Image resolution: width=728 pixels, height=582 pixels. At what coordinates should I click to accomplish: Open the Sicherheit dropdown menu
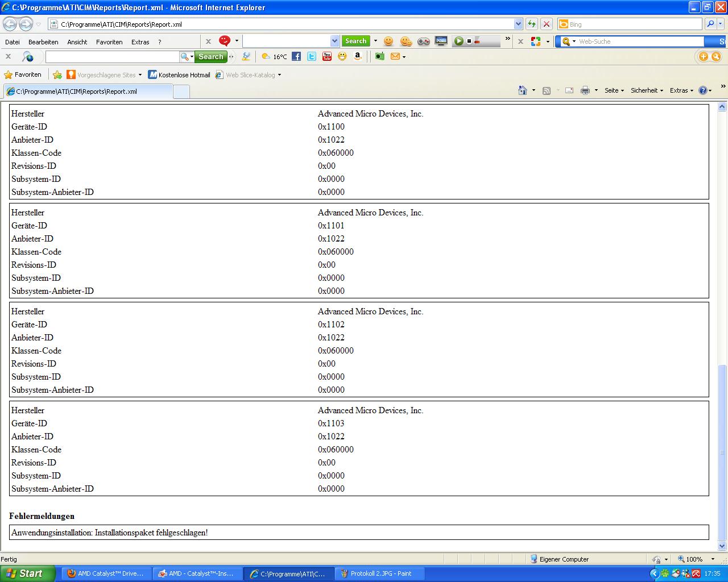[647, 90]
